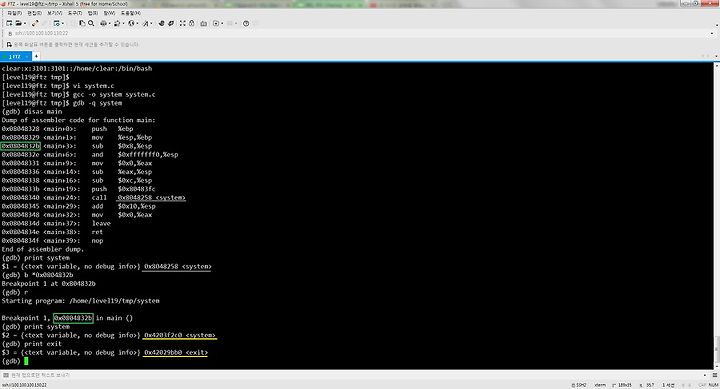Open the 도구(T) Tools menu
Screen dimensions: 720x389
(x=75, y=13)
